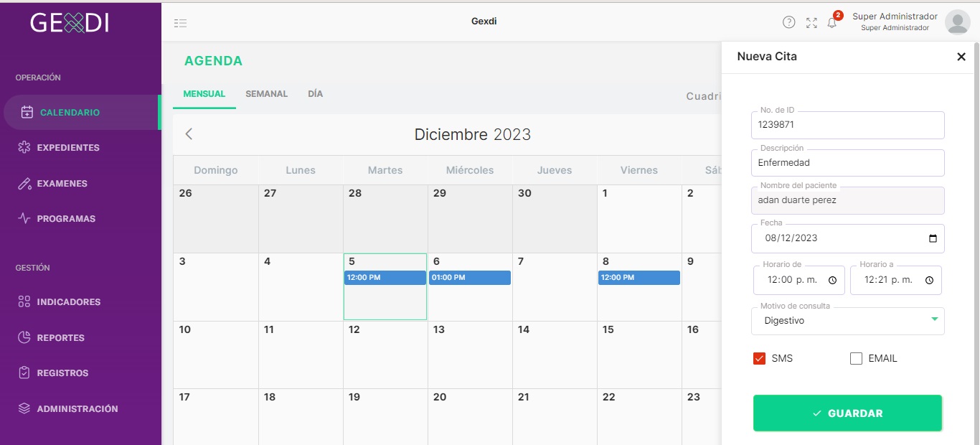Select December 4 calendar cell
Screen dimensions: 980x445
coord(301,286)
